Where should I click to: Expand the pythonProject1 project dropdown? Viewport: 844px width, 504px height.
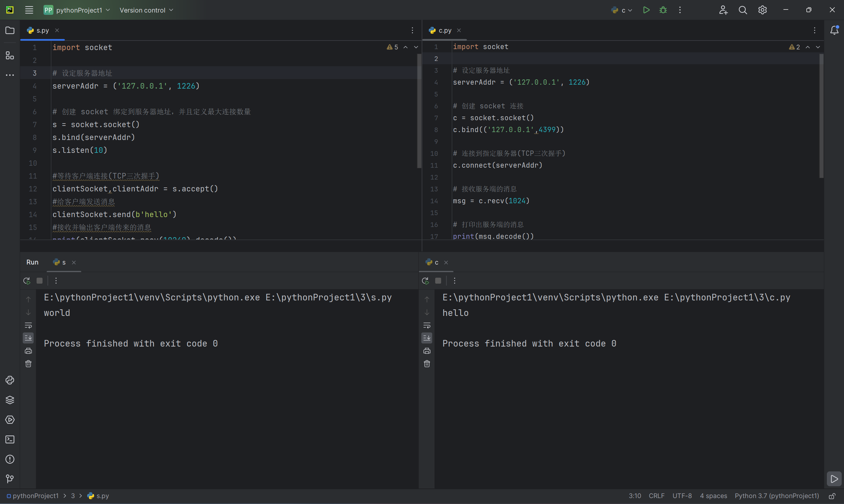pos(77,10)
